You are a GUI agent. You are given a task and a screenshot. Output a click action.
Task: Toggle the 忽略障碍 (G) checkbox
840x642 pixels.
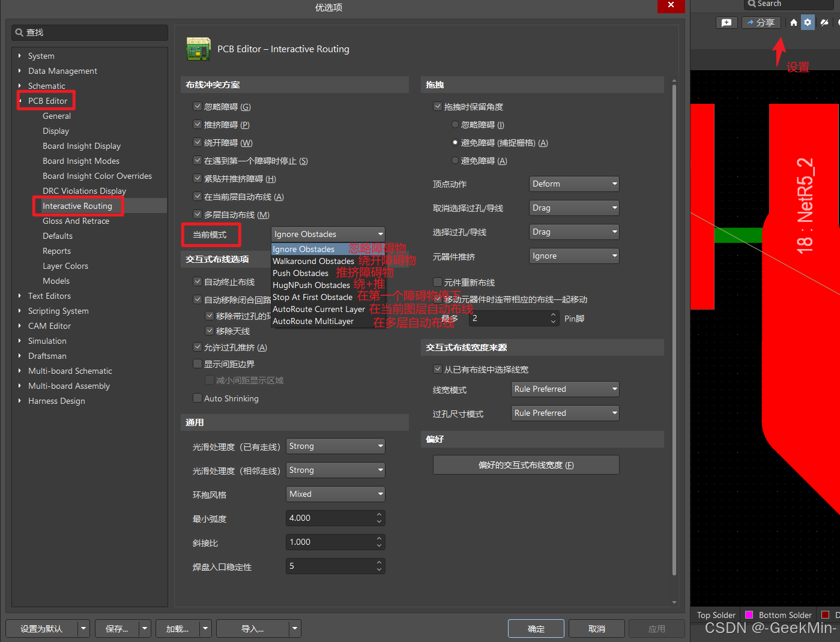[x=197, y=107]
